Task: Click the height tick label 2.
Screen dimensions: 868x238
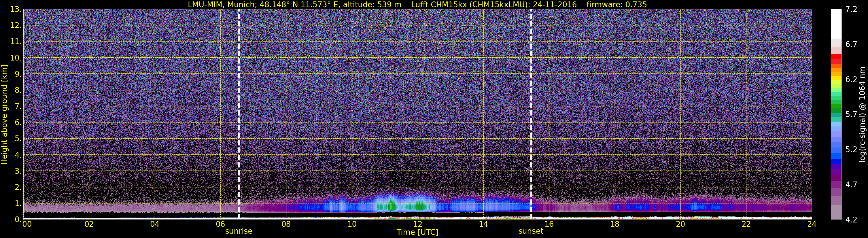Action: [x=18, y=187]
